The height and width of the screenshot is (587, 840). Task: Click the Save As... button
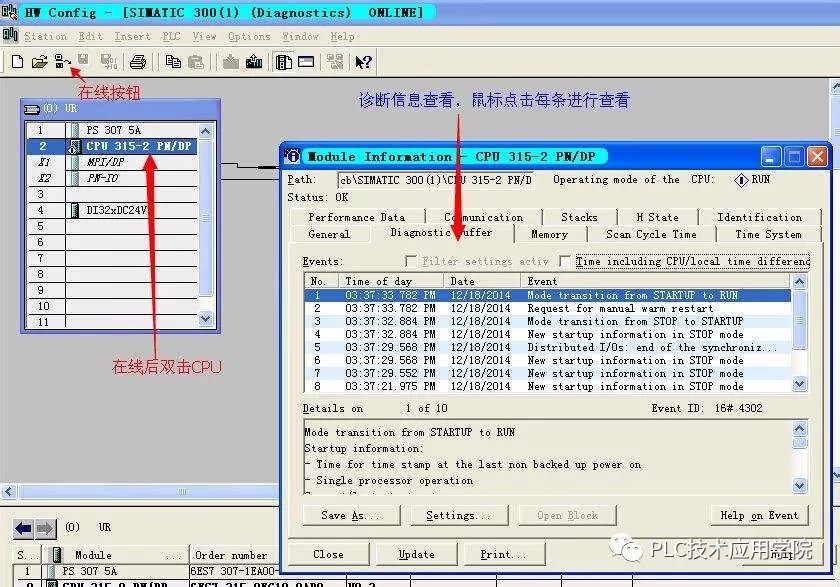coord(349,515)
